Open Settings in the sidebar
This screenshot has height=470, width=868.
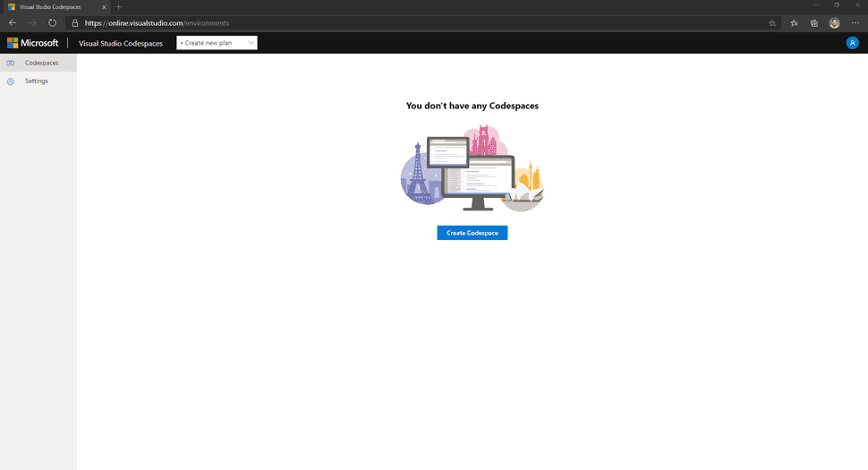38,81
